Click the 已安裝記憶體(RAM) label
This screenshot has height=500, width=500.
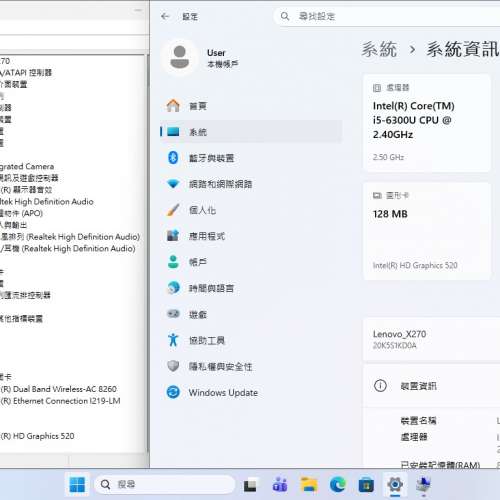pyautogui.click(x=440, y=464)
